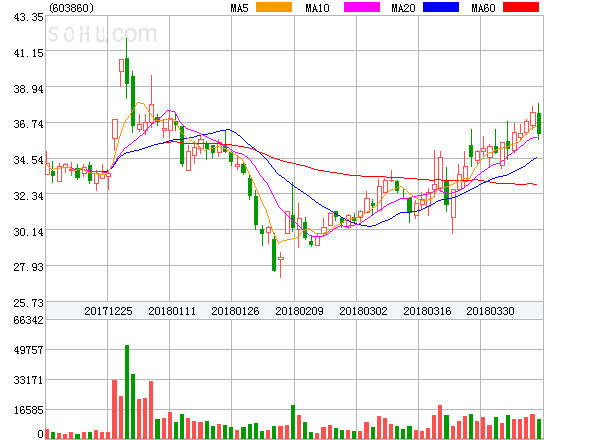600x440 pixels.
Task: Click the red MA60 legend swatch
Action: [x=521, y=7]
